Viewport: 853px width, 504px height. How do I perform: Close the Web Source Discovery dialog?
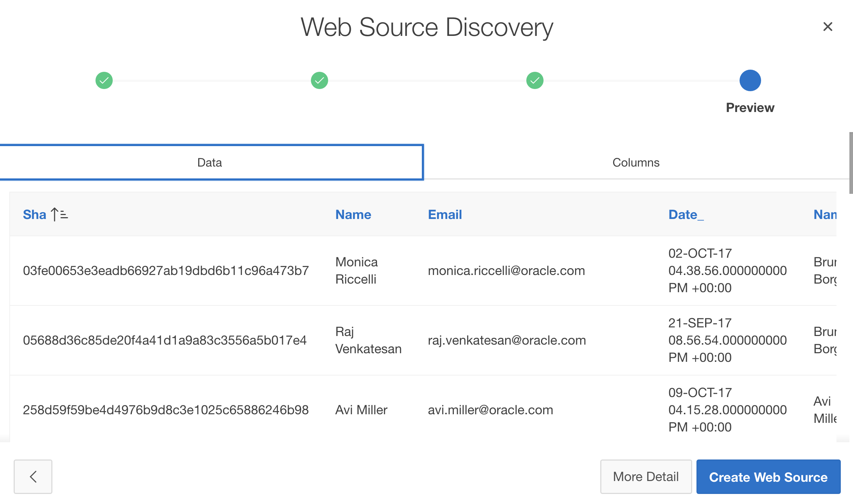(x=828, y=27)
